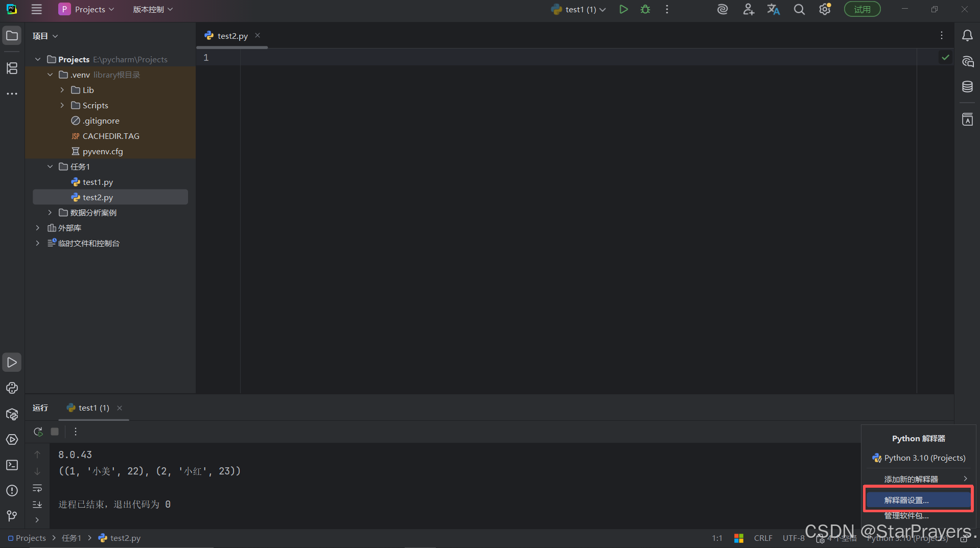
Task: Open the Services tool window icon
Action: 12,439
